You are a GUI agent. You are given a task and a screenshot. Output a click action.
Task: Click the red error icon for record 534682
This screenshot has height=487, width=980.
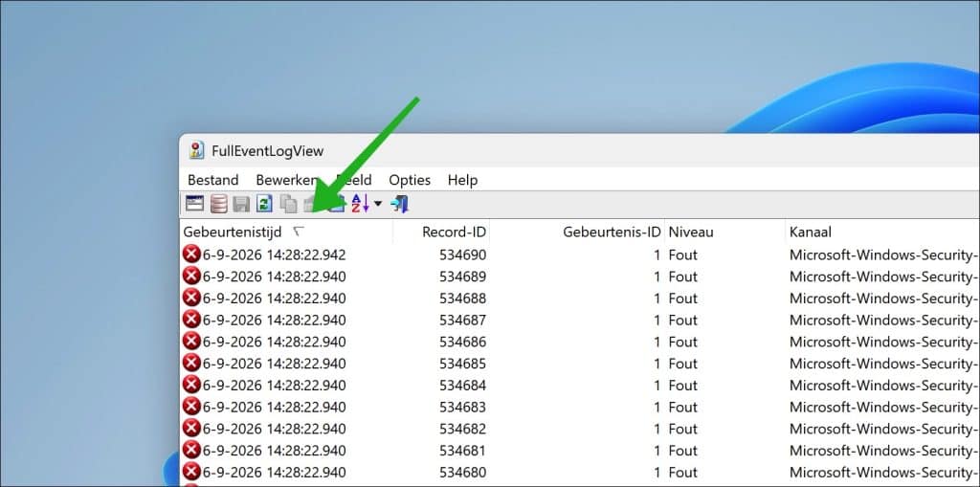click(191, 429)
